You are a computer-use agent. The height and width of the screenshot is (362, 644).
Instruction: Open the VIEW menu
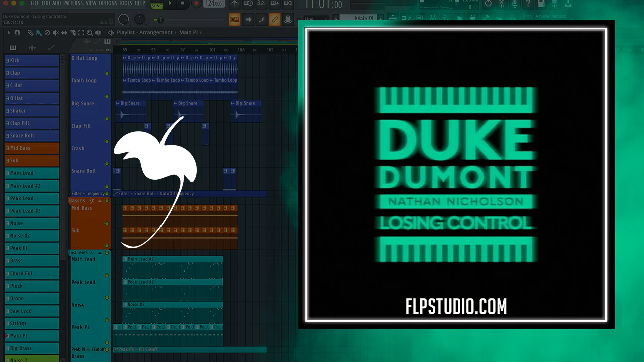[x=91, y=3]
